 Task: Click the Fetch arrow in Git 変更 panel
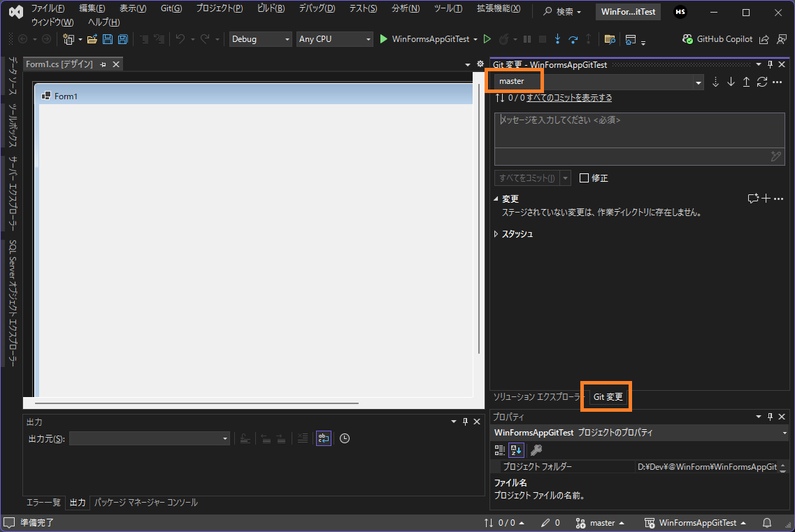pyautogui.click(x=715, y=82)
